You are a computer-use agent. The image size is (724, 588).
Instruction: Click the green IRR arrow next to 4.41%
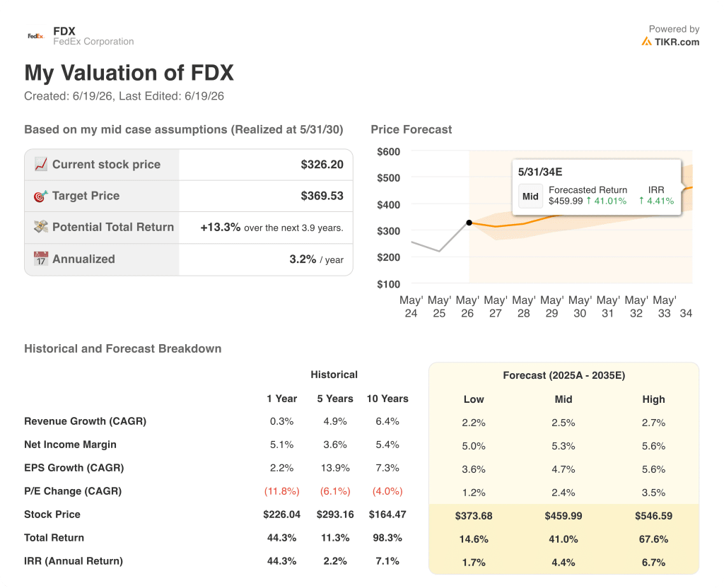(641, 201)
